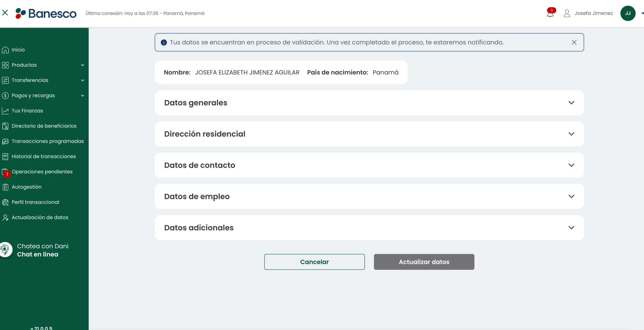Close the sidebar with the X icon

tap(5, 13)
